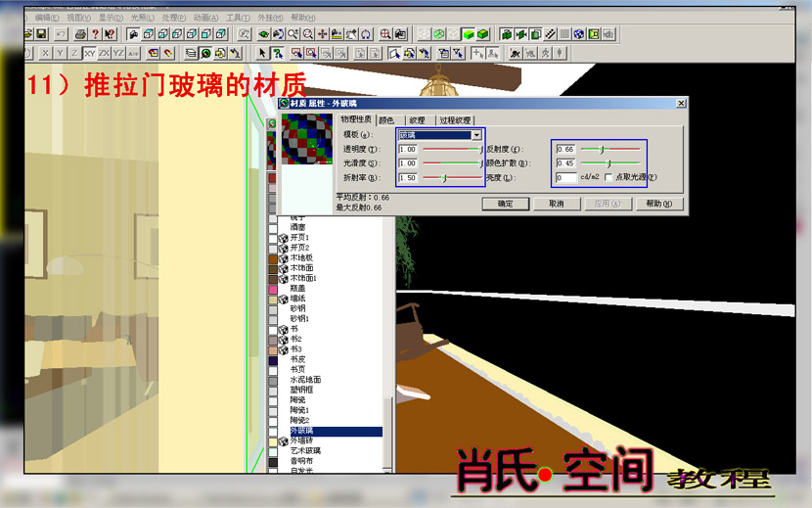
Task: Click the 反射度 reflectance slider
Action: coord(610,150)
